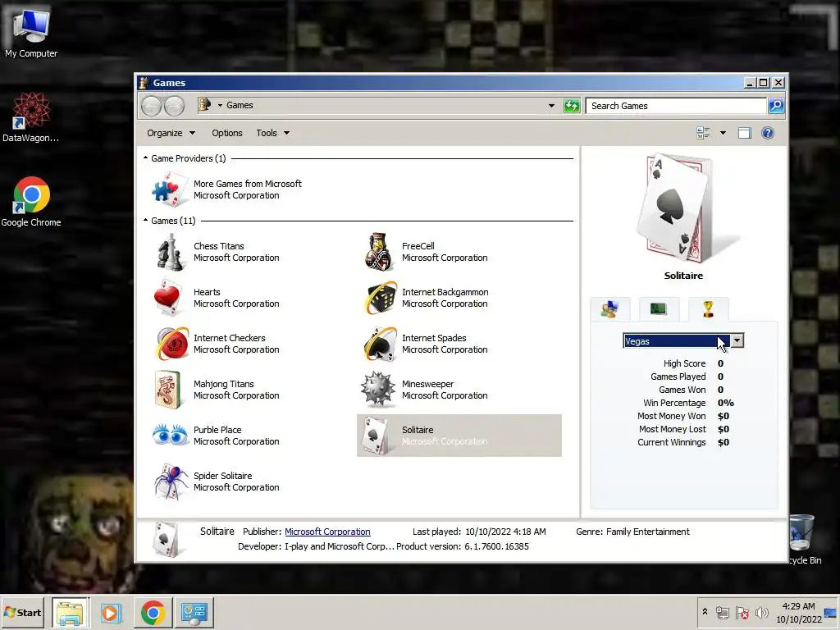This screenshot has height=630, width=840.
Task: Show hidden tray icons arrow
Action: [705, 611]
